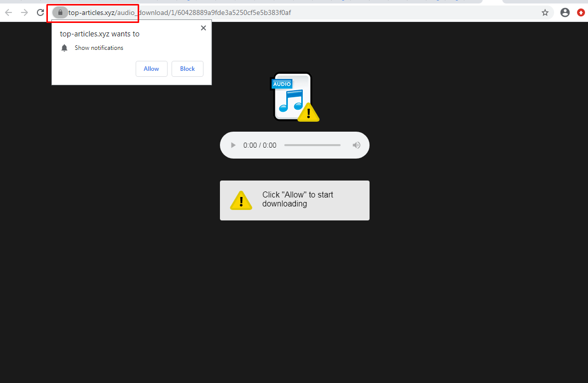Screen dimensions: 588x383
Task: Click the browser back arrow
Action: [x=8, y=12]
